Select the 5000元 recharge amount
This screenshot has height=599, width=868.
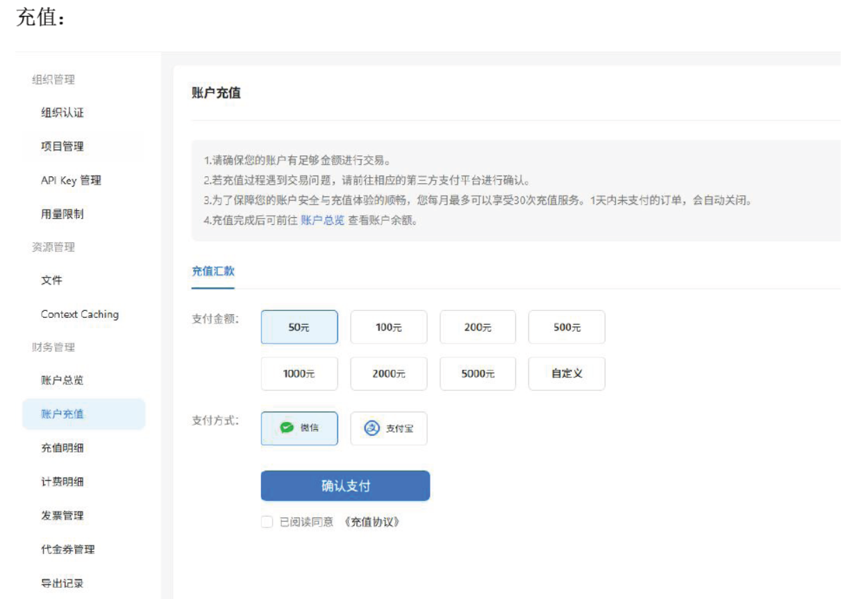pos(478,373)
